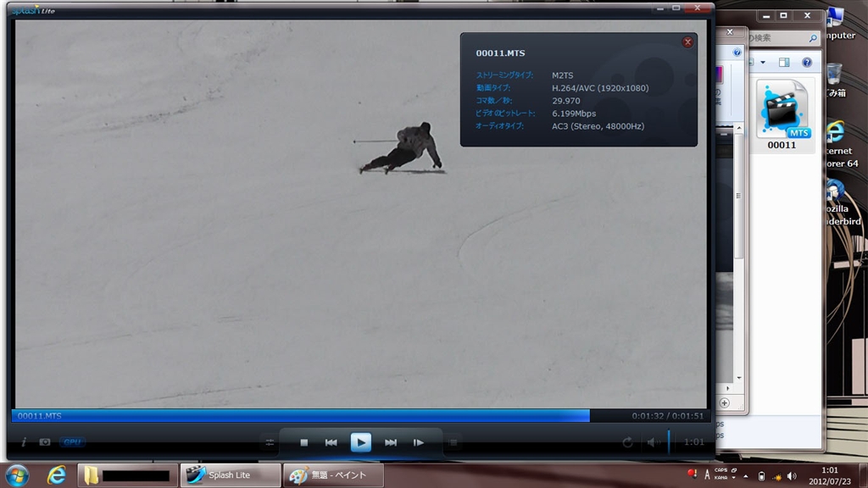Open the Mozilla Thunderbird desktop icon
Screen dimensions: 868x488
point(843,203)
